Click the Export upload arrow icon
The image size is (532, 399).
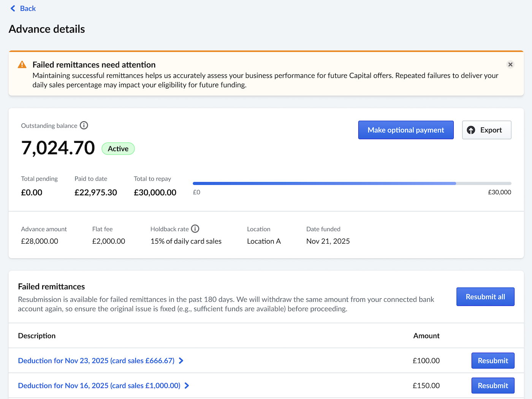(471, 130)
